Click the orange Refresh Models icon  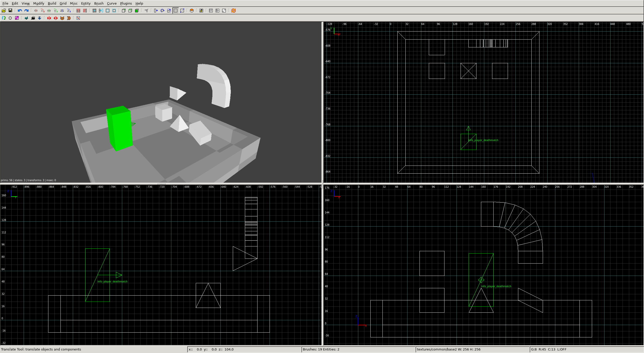234,11
